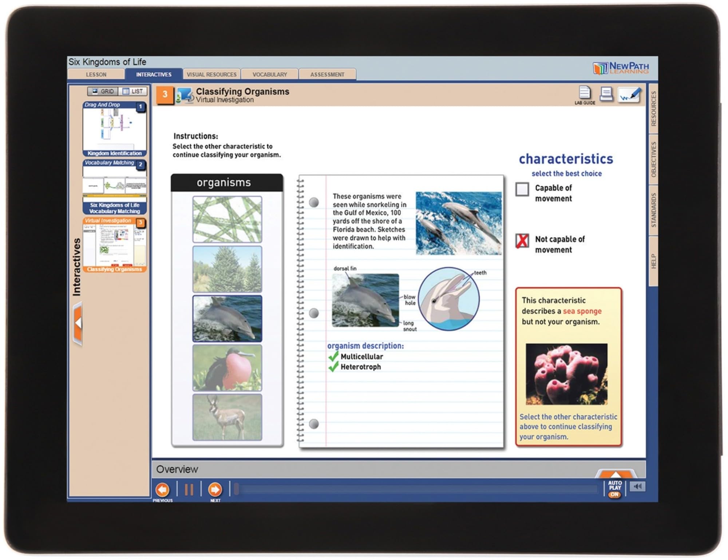
Task: Click the printer icon in header
Action: [606, 94]
